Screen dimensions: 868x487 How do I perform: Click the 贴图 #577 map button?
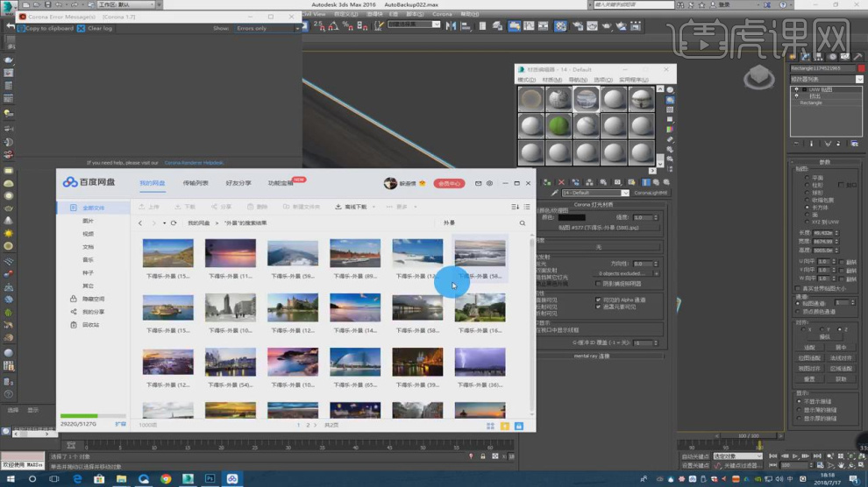tap(599, 228)
